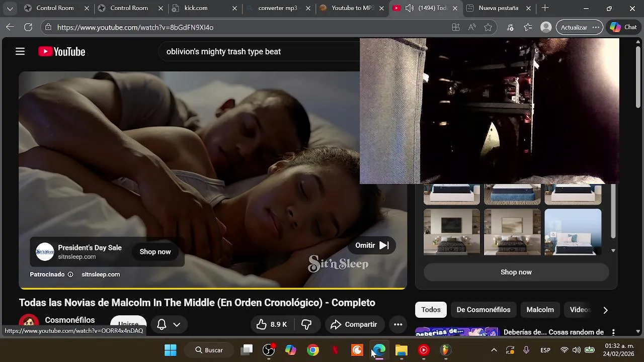Image resolution: width=644 pixels, height=362 pixels.
Task: Select the De Cosmonéfilos filter chip
Action: (484, 310)
